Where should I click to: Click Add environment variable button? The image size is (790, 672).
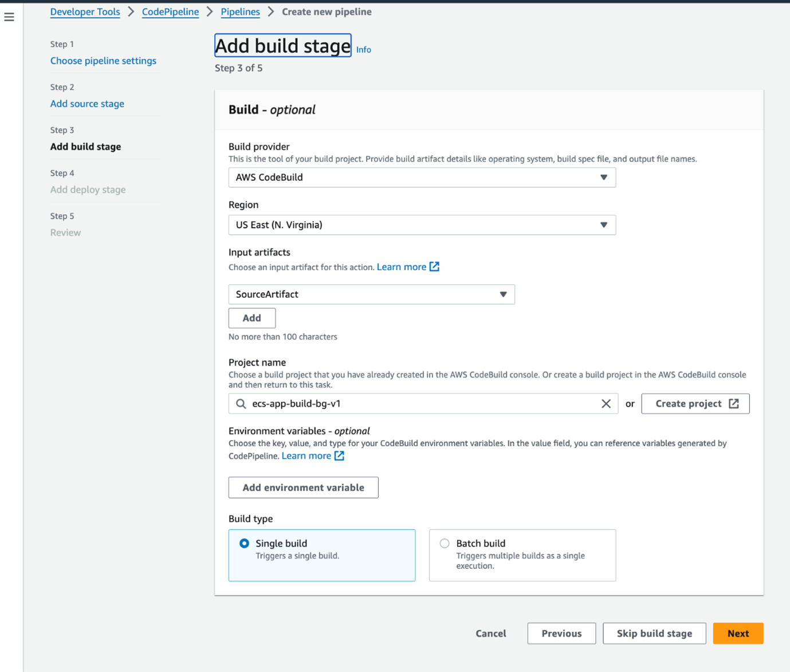304,488
